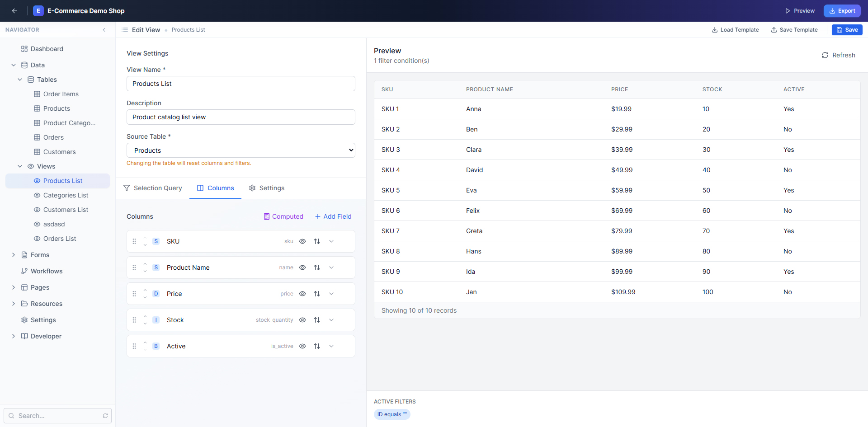
Task: Click Add Field link
Action: (333, 216)
